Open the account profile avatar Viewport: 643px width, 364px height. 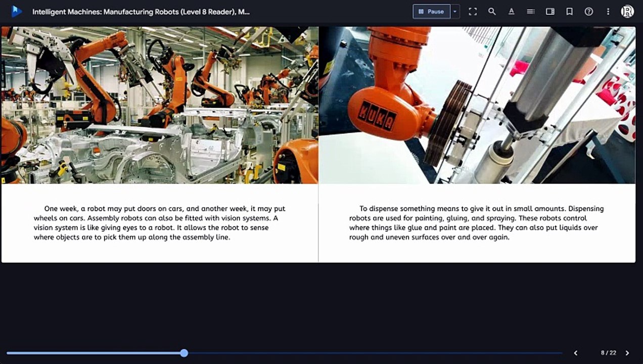point(627,11)
